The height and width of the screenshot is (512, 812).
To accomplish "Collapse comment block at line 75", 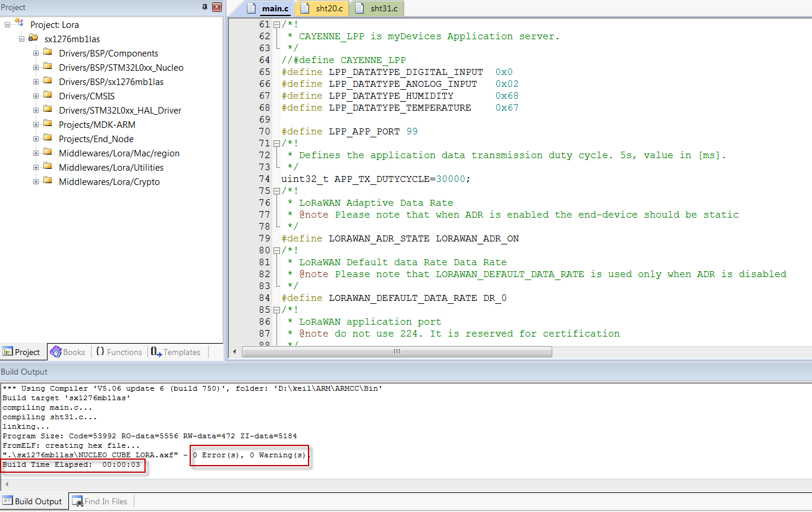I will pyautogui.click(x=276, y=191).
